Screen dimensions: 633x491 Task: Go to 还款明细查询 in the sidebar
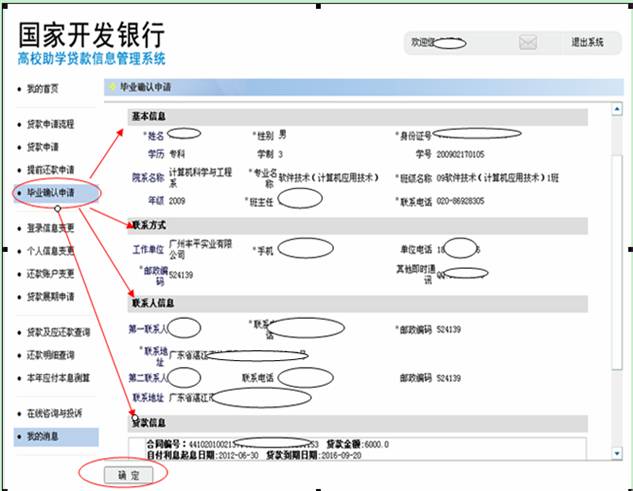pos(50,354)
